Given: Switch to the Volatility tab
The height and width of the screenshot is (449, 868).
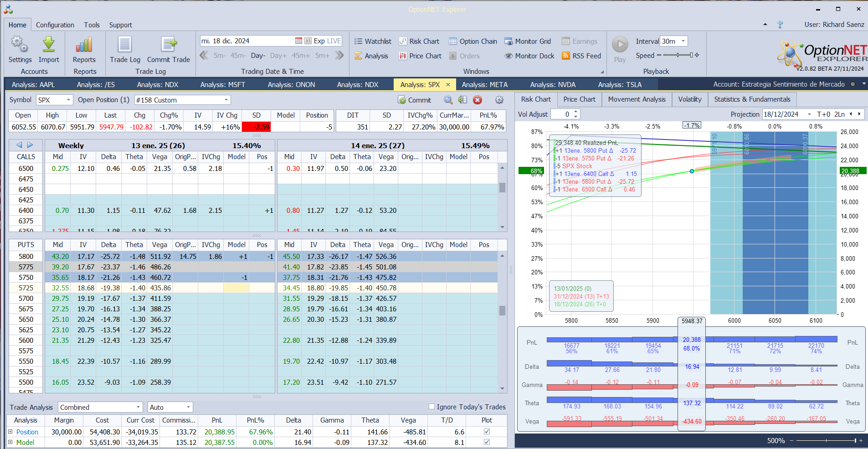Looking at the screenshot, I should pyautogui.click(x=690, y=99).
